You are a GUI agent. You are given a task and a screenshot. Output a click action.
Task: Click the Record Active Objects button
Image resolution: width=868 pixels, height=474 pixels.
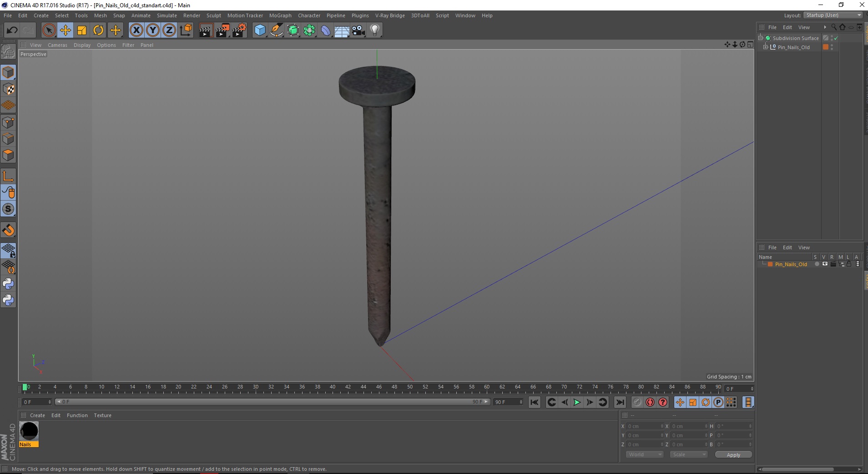pyautogui.click(x=637, y=402)
